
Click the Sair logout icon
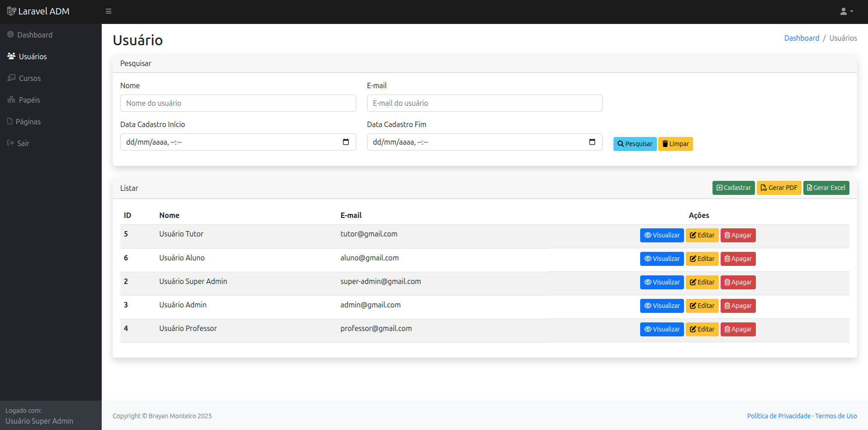tap(10, 143)
